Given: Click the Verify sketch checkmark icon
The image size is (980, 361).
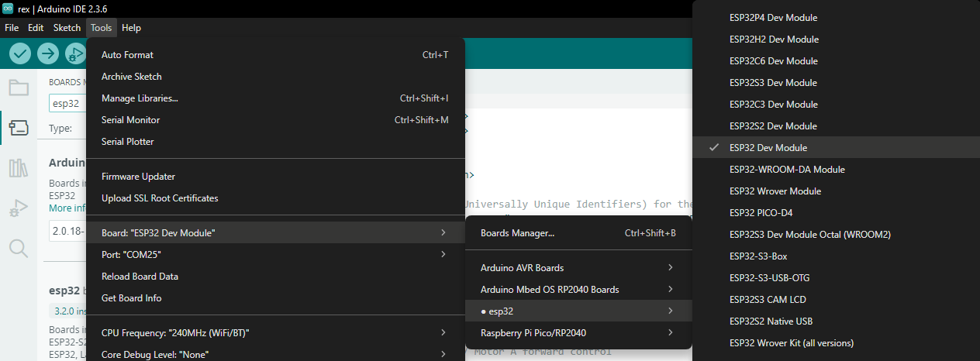Looking at the screenshot, I should click(20, 53).
